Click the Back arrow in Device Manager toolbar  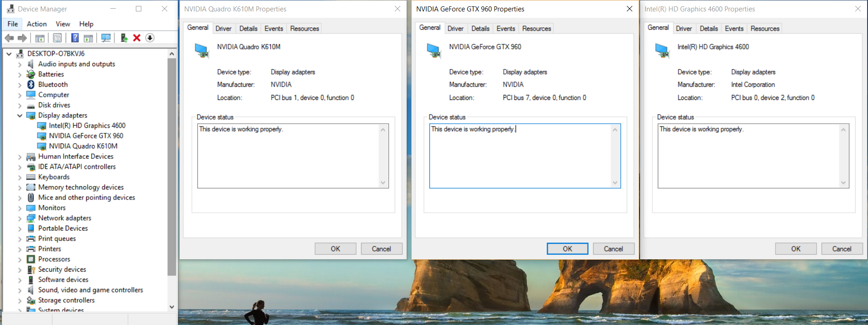coord(9,38)
